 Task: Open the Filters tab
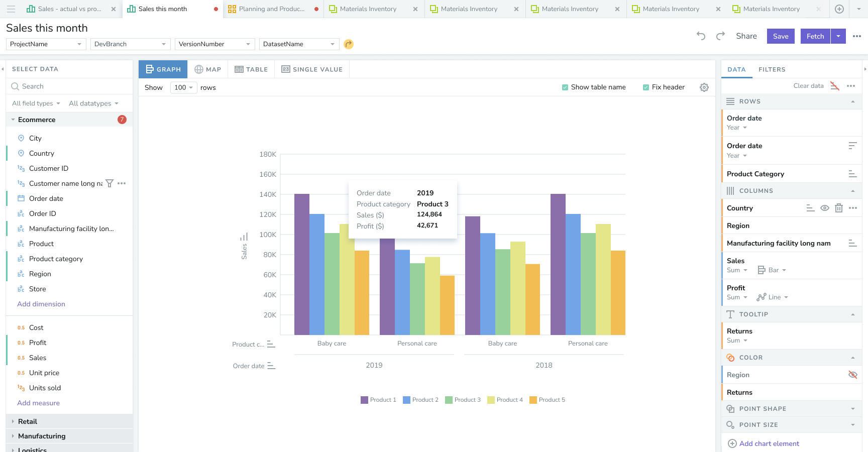click(x=772, y=69)
